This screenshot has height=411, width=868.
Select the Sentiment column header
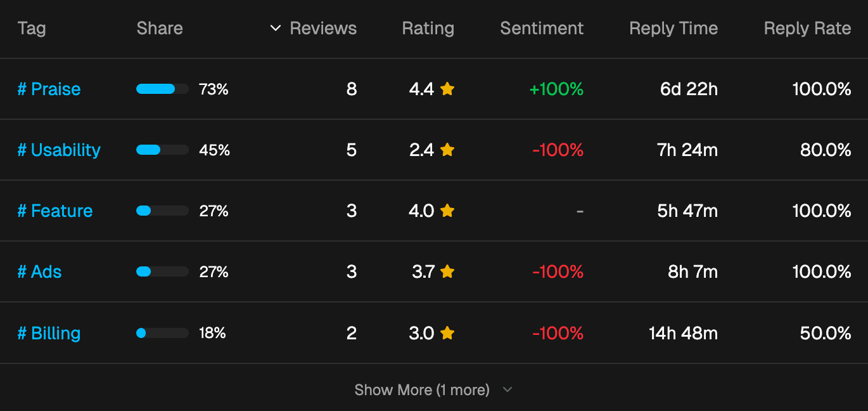coord(542,28)
